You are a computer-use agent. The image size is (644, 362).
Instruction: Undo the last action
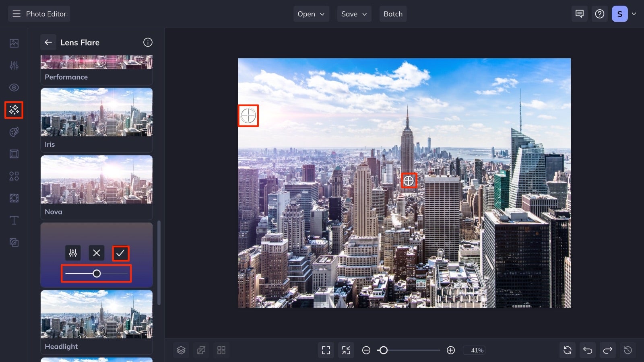[587, 350]
